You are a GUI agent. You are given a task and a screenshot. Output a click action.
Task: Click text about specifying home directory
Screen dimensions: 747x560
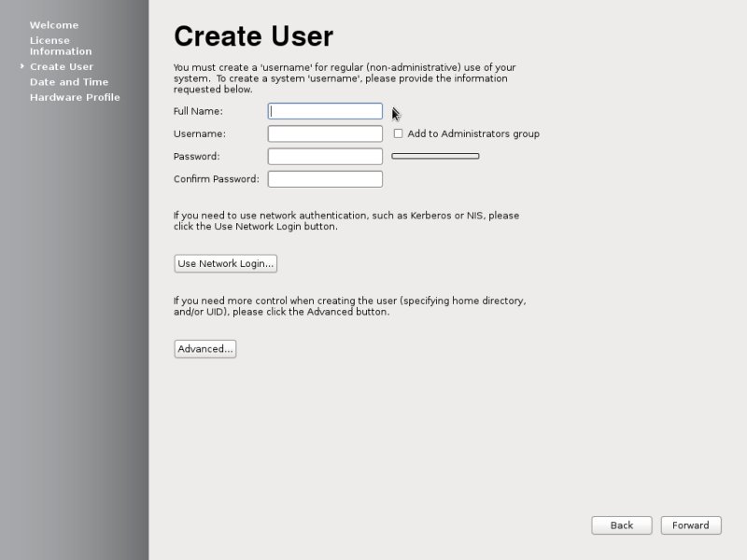tap(349, 306)
